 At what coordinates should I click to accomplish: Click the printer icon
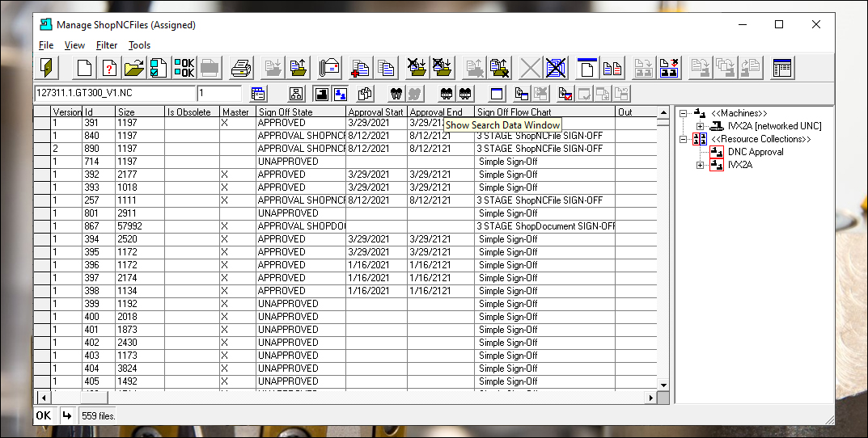coord(241,68)
